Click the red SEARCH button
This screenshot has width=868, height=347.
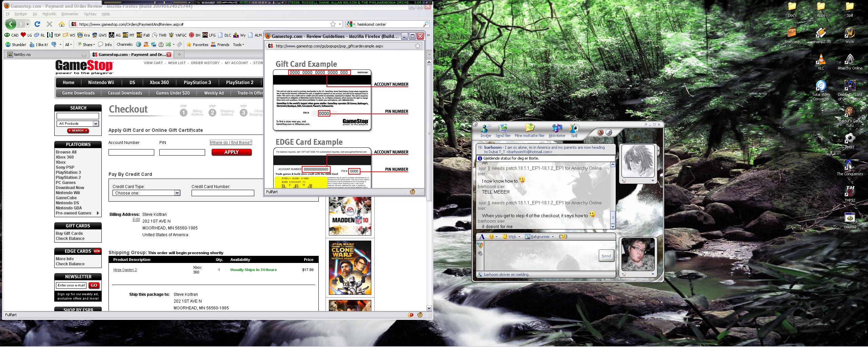[78, 130]
